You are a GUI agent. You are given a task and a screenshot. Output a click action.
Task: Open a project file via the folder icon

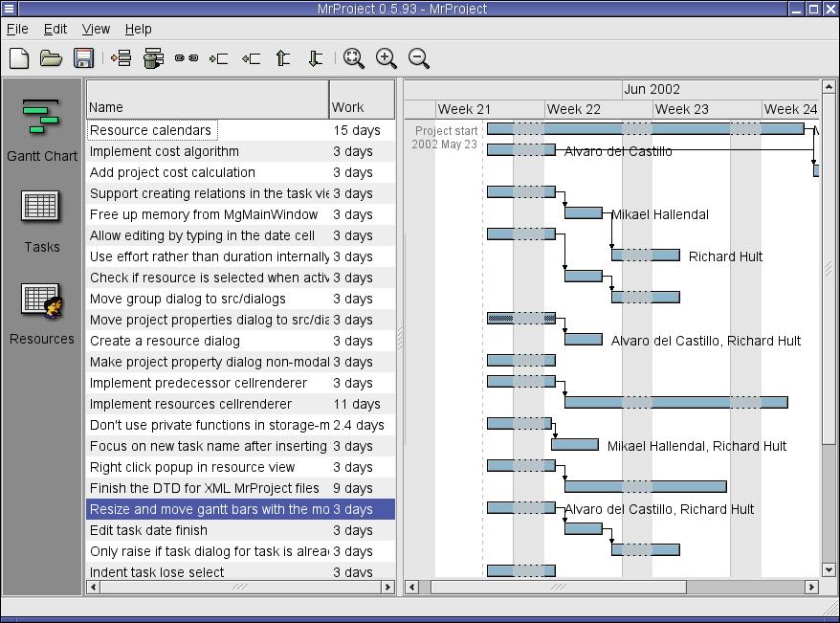pos(51,57)
